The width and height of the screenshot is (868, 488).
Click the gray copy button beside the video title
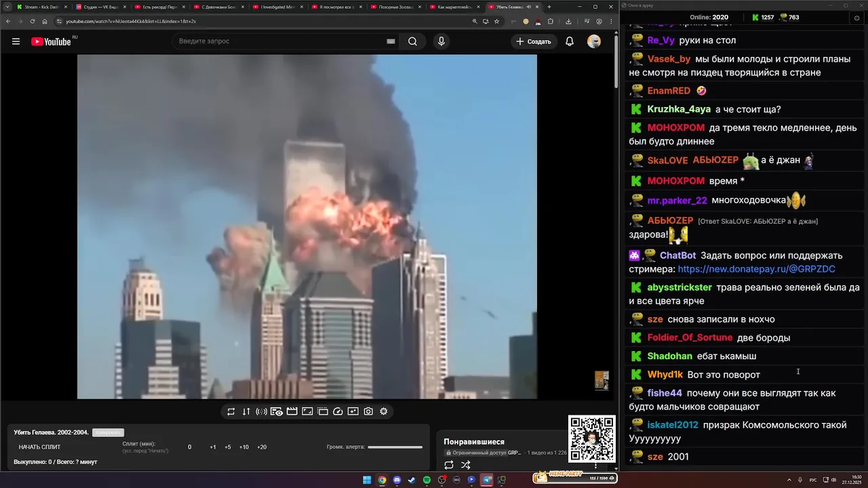tap(108, 432)
